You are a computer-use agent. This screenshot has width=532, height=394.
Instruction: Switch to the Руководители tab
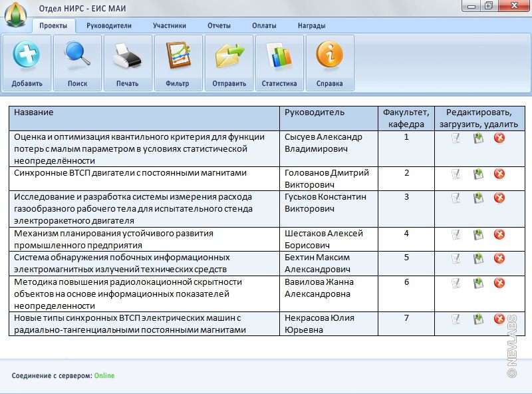pyautogui.click(x=109, y=26)
